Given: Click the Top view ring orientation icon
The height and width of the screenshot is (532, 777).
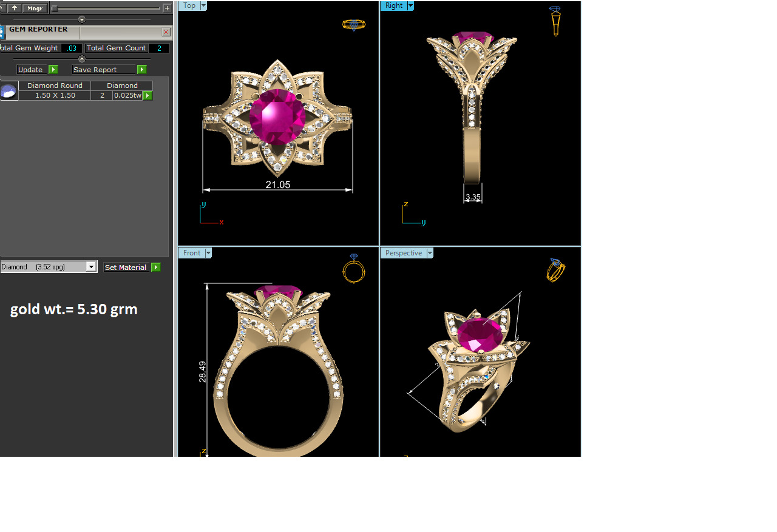Looking at the screenshot, I should [x=353, y=25].
